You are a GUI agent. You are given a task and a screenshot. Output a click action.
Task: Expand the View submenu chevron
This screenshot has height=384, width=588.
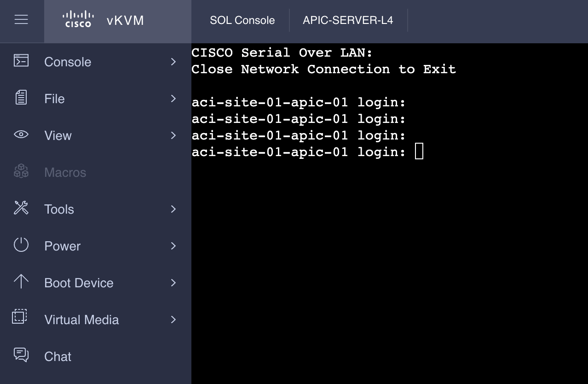tap(173, 135)
